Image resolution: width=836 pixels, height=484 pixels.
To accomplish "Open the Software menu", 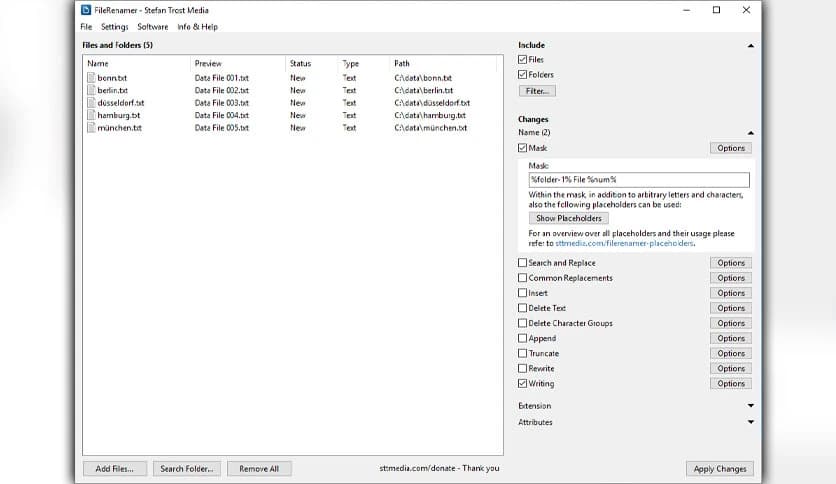I will tap(152, 27).
